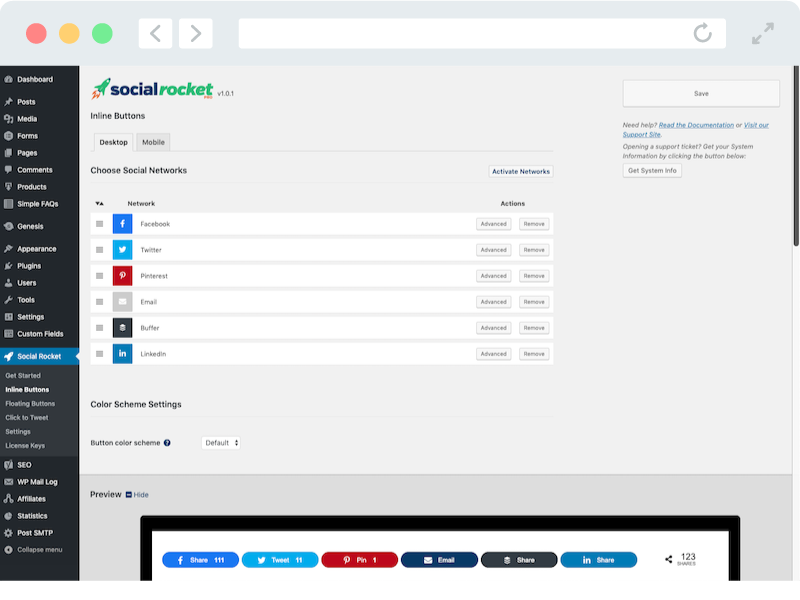Open Advanced settings for Buffer
The height and width of the screenshot is (600, 800).
point(493,328)
